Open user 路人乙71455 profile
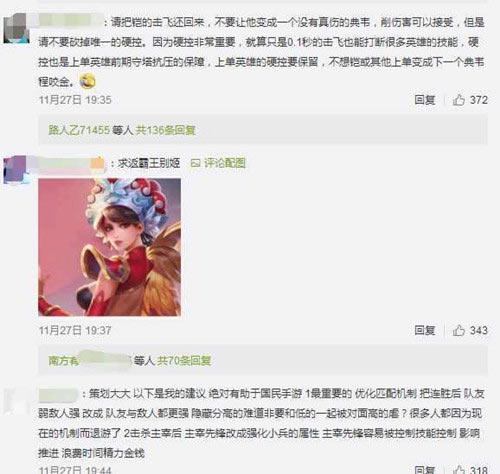This screenshot has height=474, width=500. [x=79, y=130]
